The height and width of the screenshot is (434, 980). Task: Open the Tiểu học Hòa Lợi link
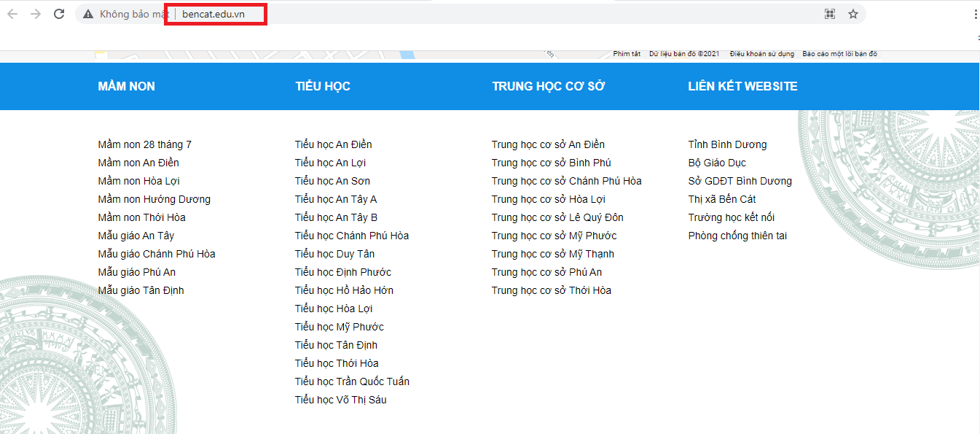pos(334,309)
